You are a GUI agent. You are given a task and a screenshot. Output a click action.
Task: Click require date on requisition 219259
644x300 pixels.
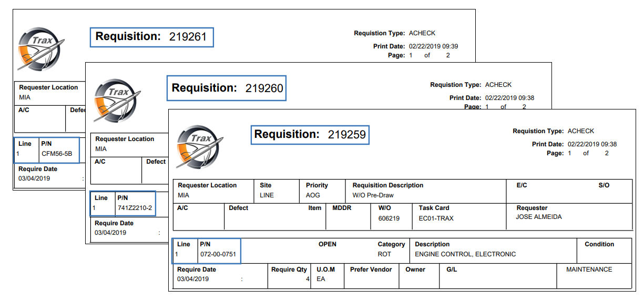[193, 279]
